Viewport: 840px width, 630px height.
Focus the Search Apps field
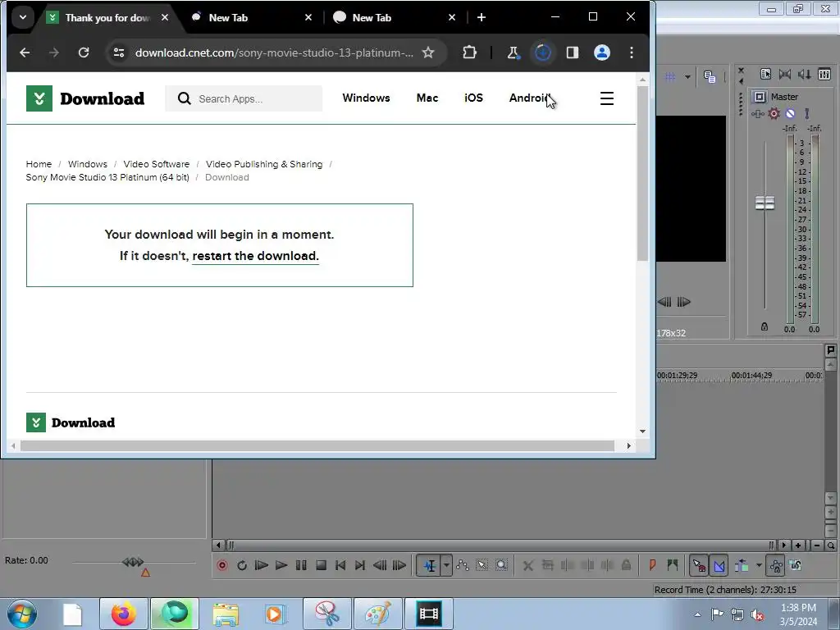click(x=244, y=98)
